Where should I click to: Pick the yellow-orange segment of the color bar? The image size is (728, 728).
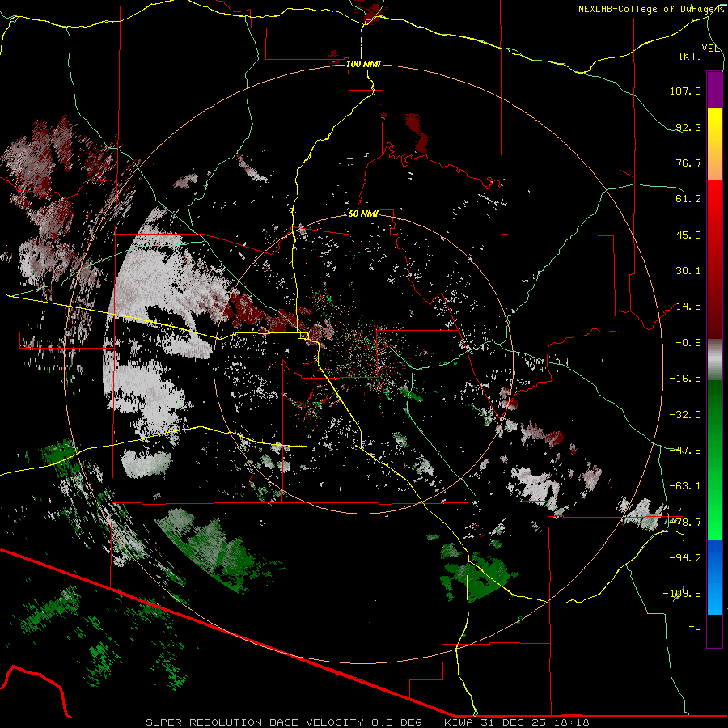[714, 144]
